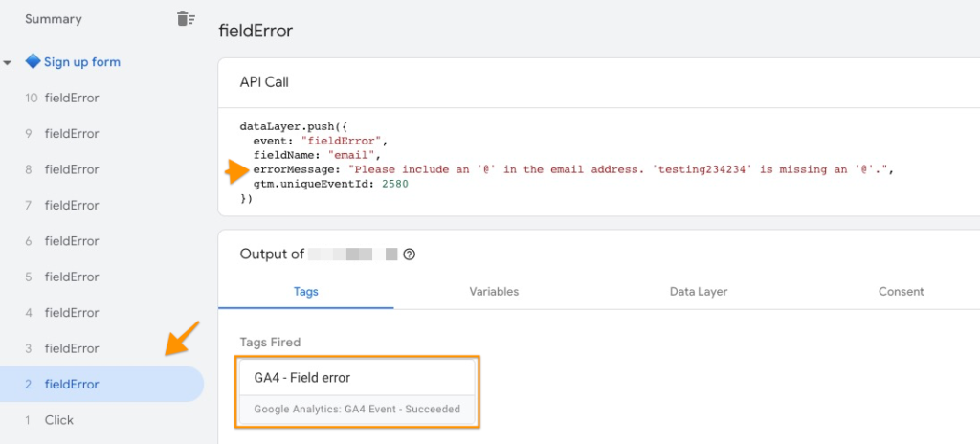Switch to the Variables tab
The width and height of the screenshot is (980, 444).
point(494,292)
